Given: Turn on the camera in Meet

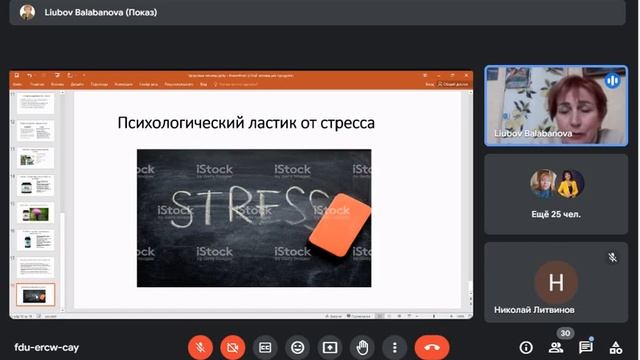Looking at the screenshot, I should coord(233,347).
